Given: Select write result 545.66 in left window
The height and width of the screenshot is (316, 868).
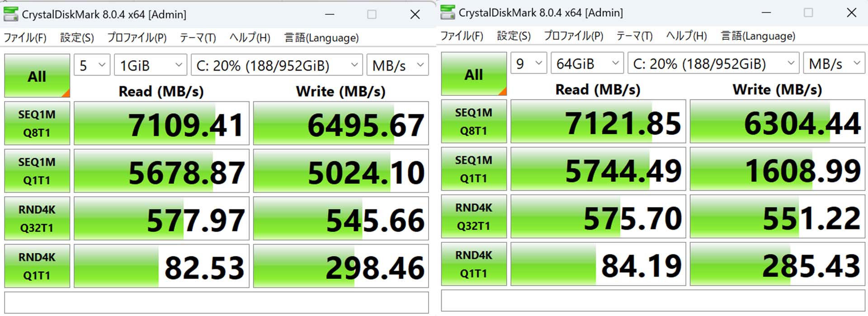Looking at the screenshot, I should coord(341,218).
